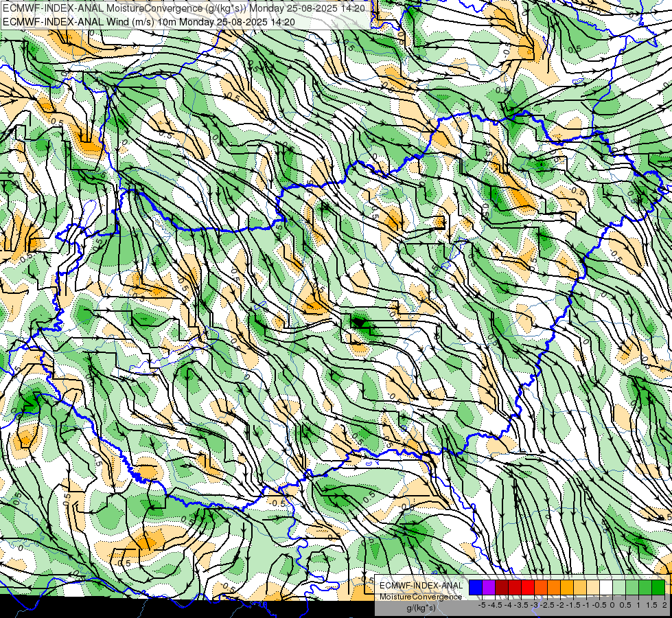Select the blue swatch in the legend

click(476, 588)
